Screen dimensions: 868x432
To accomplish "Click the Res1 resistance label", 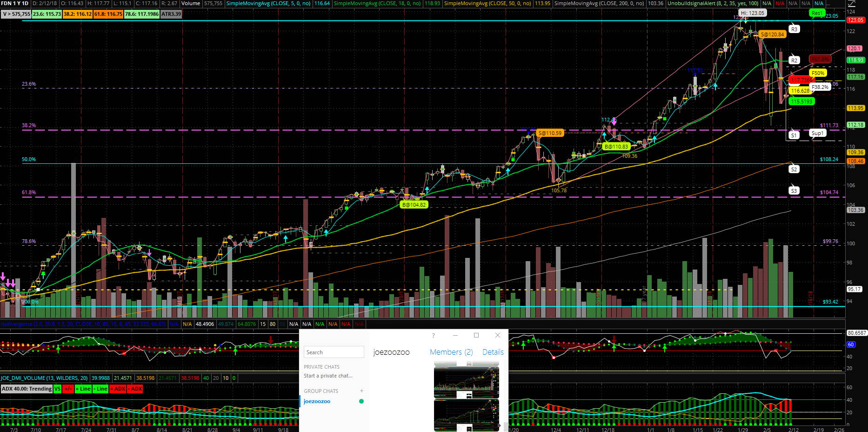I will tap(816, 13).
